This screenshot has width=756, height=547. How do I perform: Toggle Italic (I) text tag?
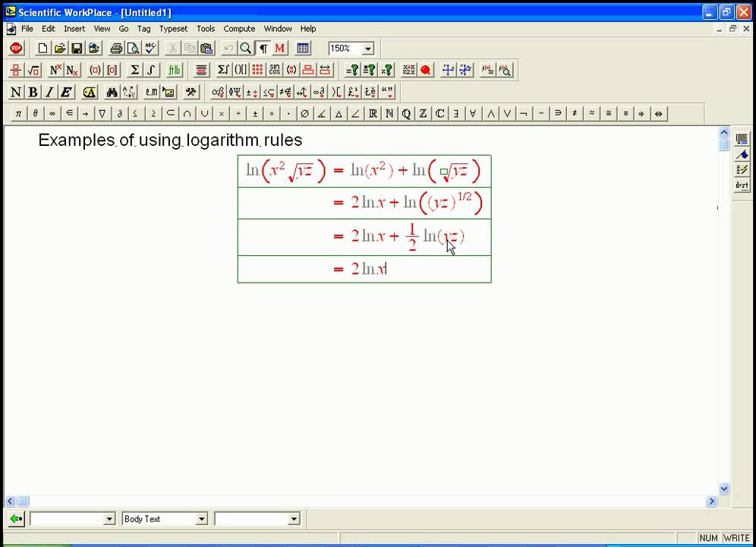click(49, 92)
